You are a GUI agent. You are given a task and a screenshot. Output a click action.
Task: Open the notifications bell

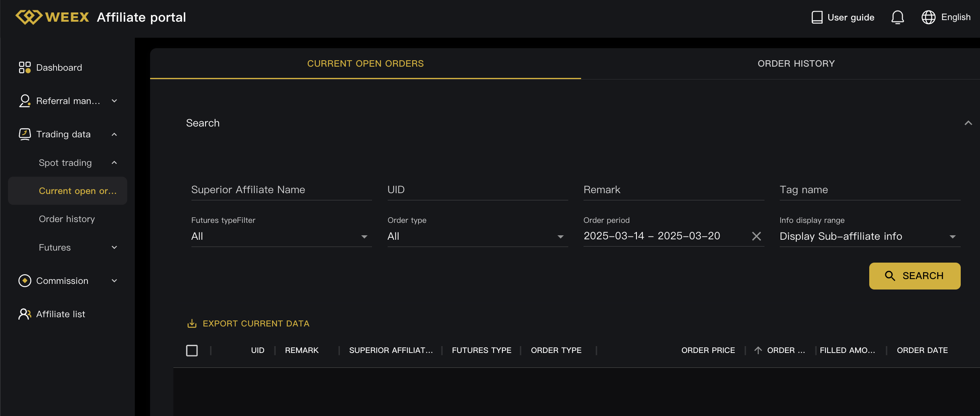(897, 17)
